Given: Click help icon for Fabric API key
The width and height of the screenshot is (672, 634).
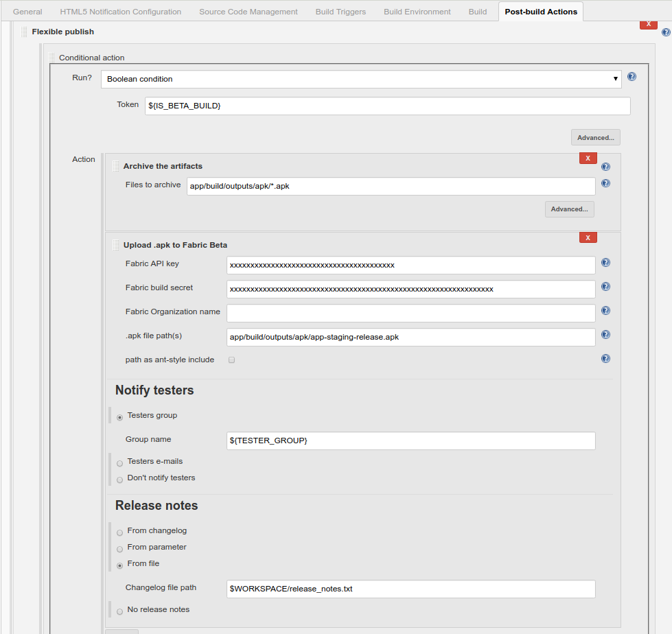Looking at the screenshot, I should (x=605, y=263).
